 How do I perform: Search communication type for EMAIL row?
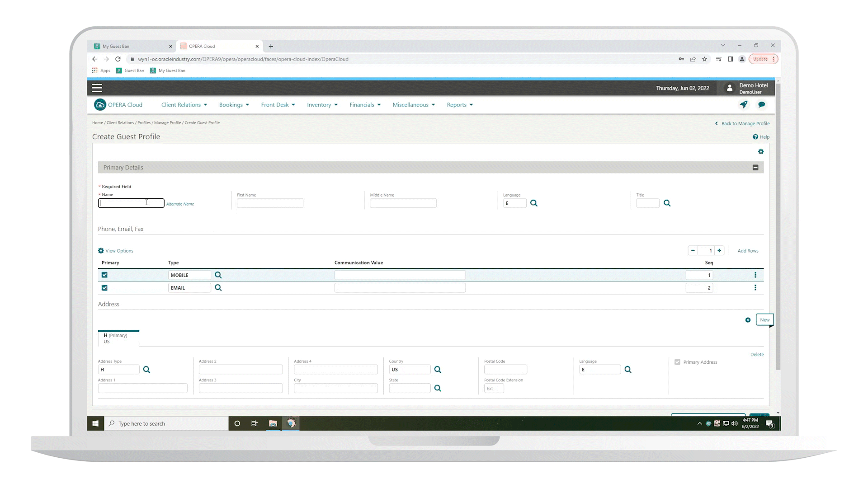(x=218, y=288)
